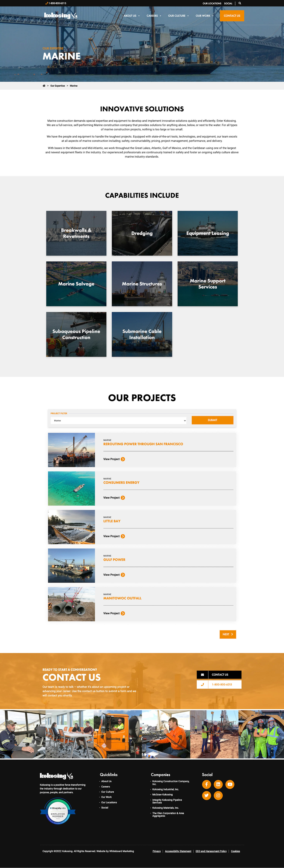Click the Kokosing logo in the header
Image resolution: width=284 pixels, height=868 pixels.
[61, 16]
